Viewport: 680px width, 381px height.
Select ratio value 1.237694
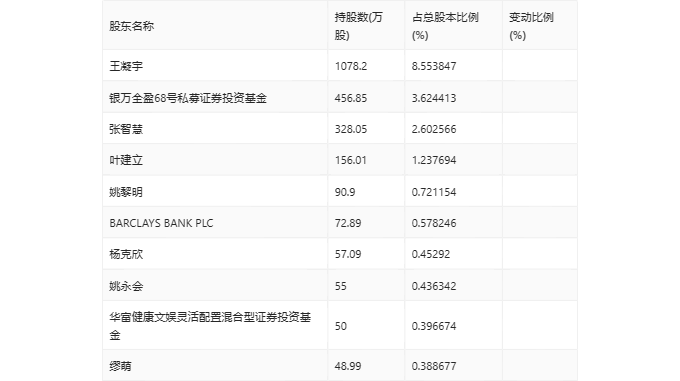tap(434, 160)
